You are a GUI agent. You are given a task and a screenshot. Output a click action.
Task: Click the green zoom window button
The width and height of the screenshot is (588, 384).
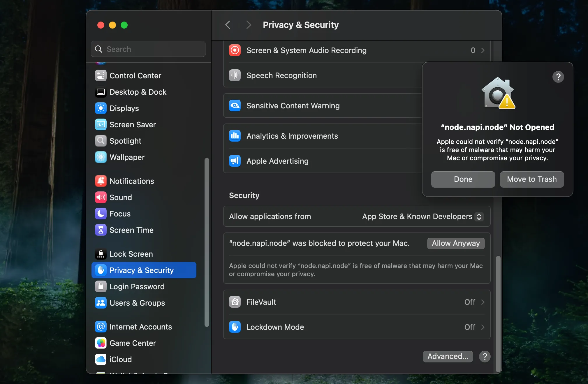point(124,25)
